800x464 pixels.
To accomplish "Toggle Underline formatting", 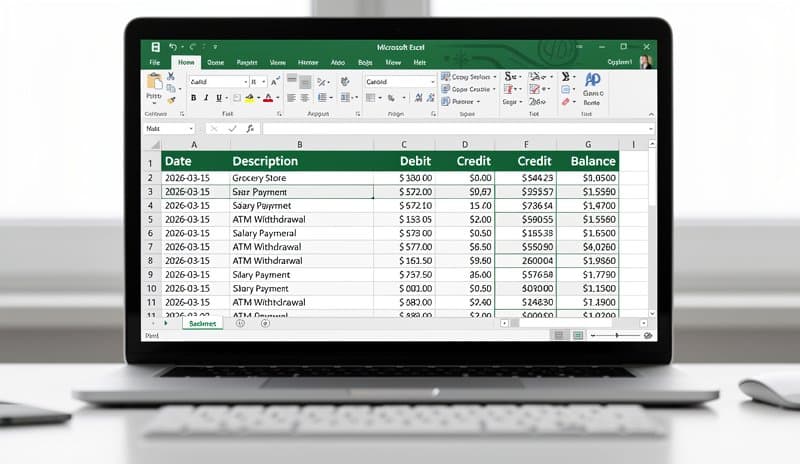I will pos(219,98).
